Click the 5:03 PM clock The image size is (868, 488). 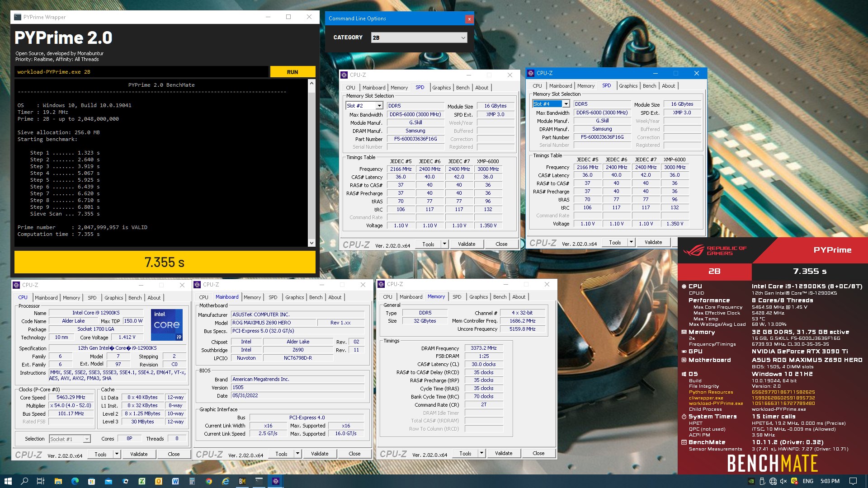click(830, 481)
